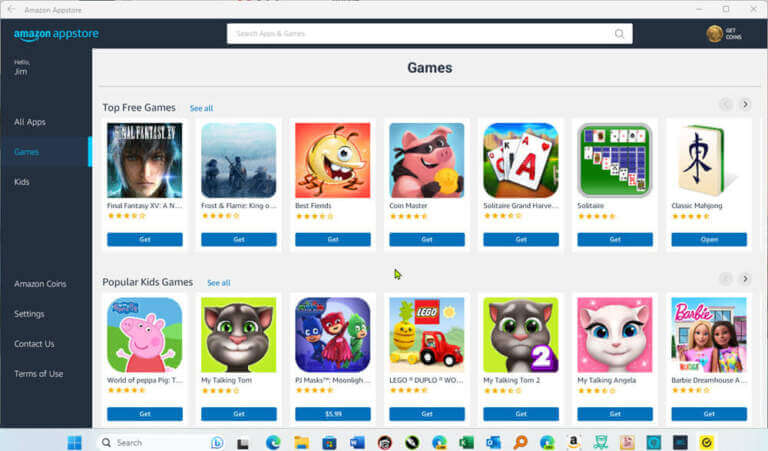Show next Top Free Games page
Image resolution: width=768 pixels, height=451 pixels.
coord(745,104)
